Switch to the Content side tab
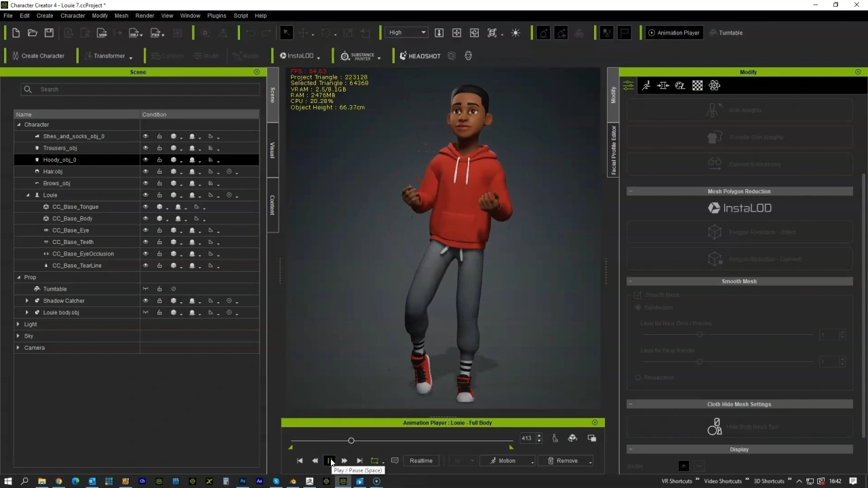The width and height of the screenshot is (868, 488). pos(273,205)
